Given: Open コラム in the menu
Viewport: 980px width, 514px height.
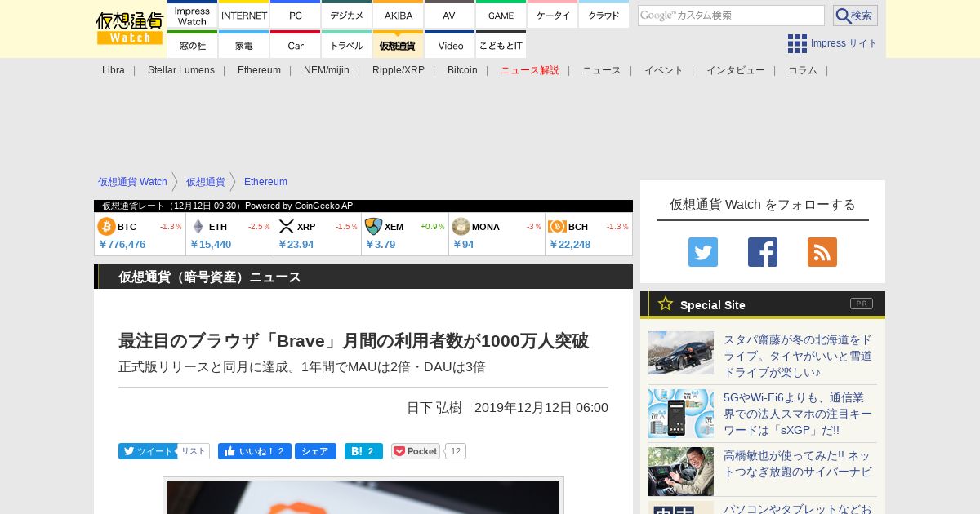Looking at the screenshot, I should [x=803, y=70].
